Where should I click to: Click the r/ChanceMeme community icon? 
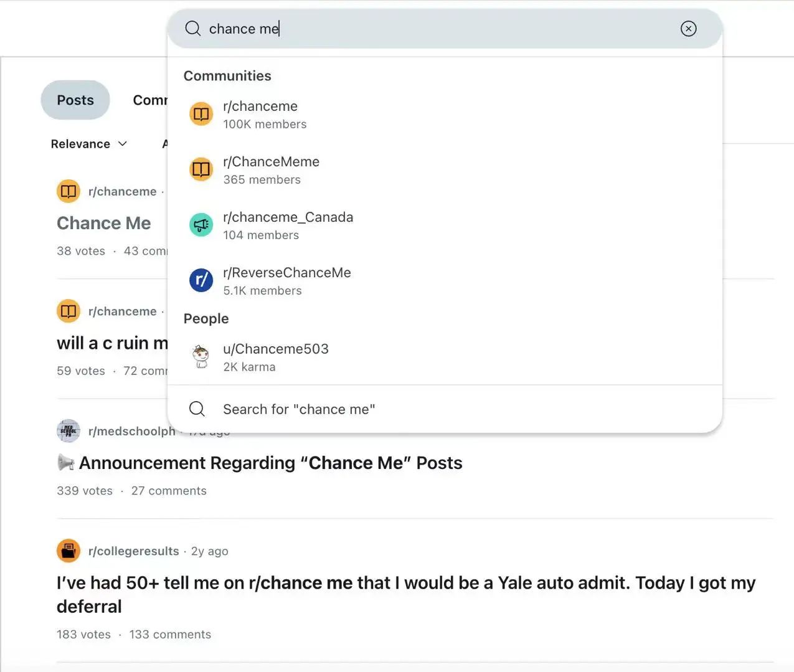201,169
